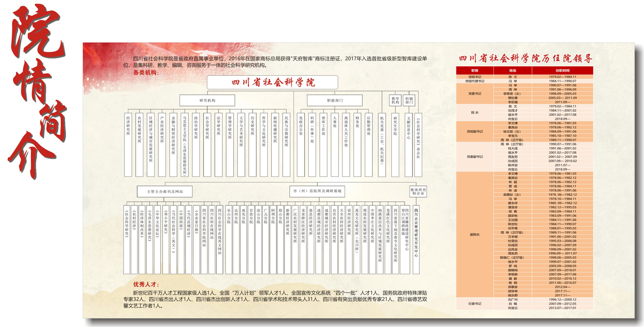Click the 产业经济研究所 column
Screen dimensions: 644x327
(162, 144)
